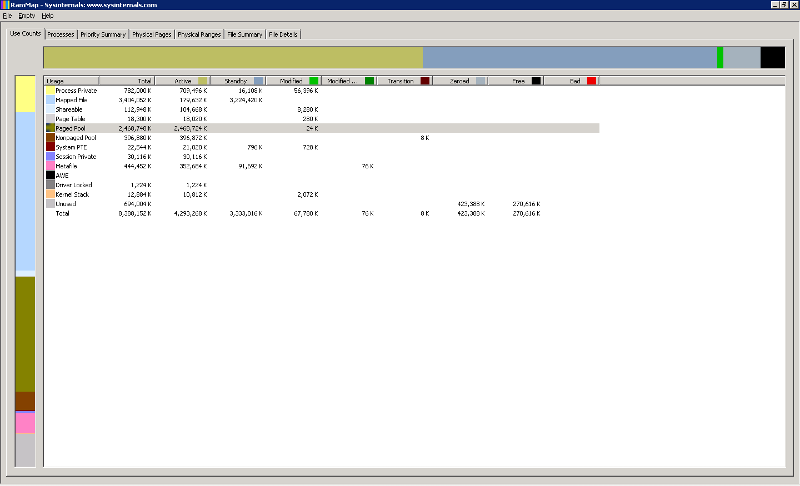Switch to the Priority Summary tab

click(x=103, y=35)
